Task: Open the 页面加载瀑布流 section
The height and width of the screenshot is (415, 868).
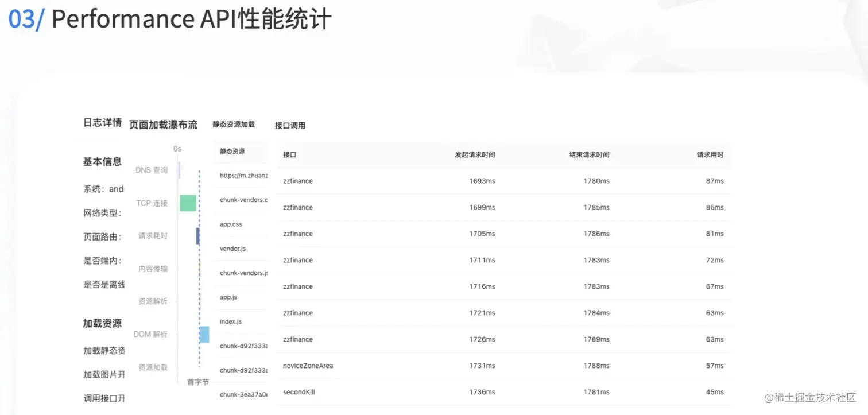Action: (x=163, y=125)
